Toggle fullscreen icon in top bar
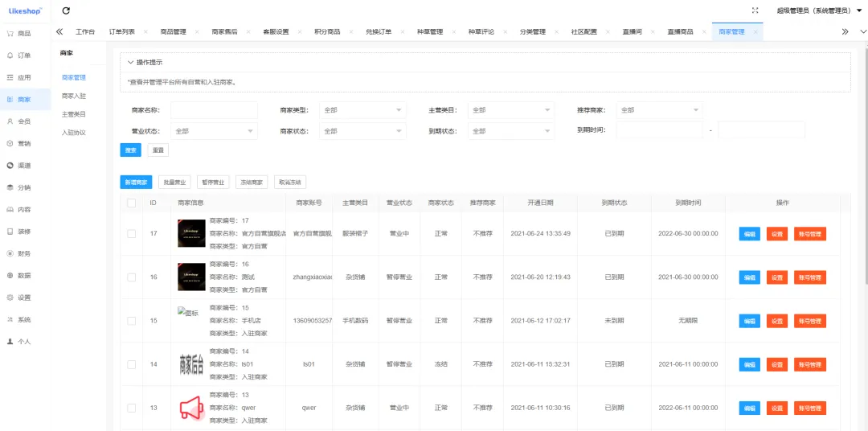Viewport: 868px width, 431px height. pos(755,10)
